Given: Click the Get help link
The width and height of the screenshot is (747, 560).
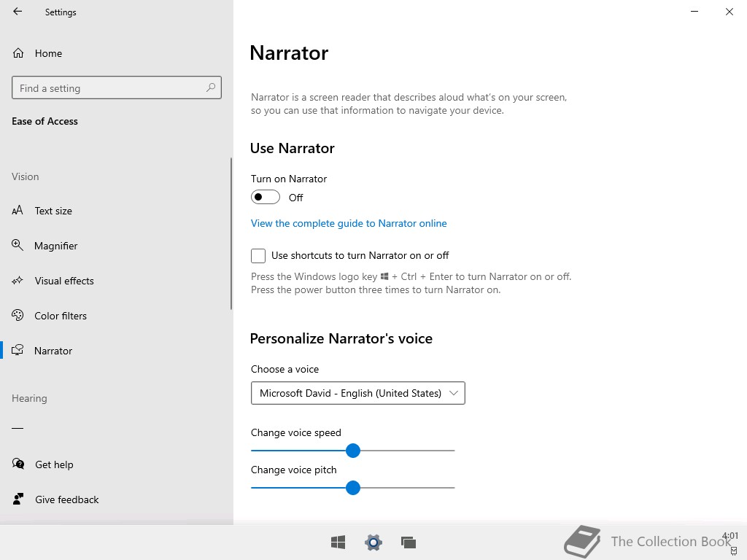Looking at the screenshot, I should point(54,464).
